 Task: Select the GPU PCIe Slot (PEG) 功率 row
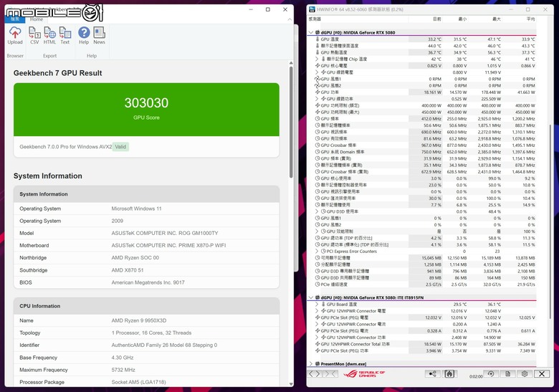pyautogui.click(x=421, y=350)
